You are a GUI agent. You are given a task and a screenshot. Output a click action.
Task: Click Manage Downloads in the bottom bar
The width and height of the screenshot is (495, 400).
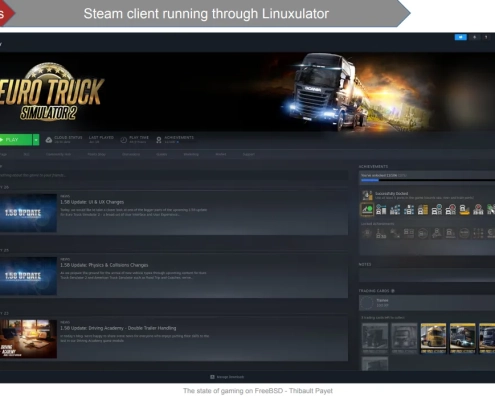click(230, 377)
